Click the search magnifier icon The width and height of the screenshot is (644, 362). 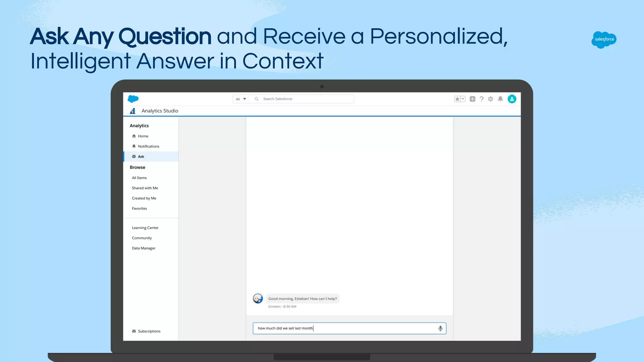[257, 99]
